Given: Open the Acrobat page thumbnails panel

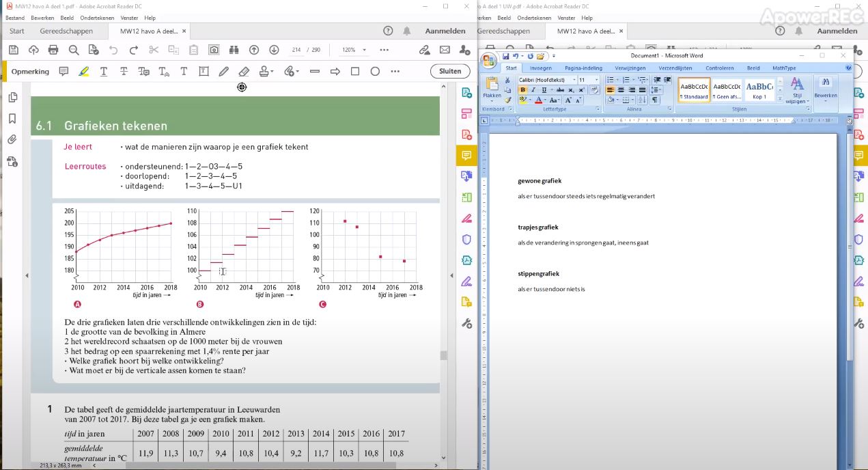Looking at the screenshot, I should (12, 98).
